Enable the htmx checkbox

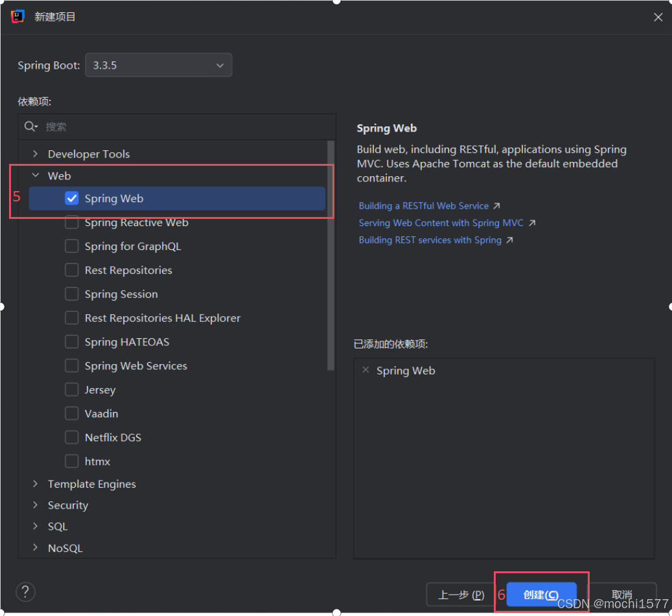tap(71, 461)
